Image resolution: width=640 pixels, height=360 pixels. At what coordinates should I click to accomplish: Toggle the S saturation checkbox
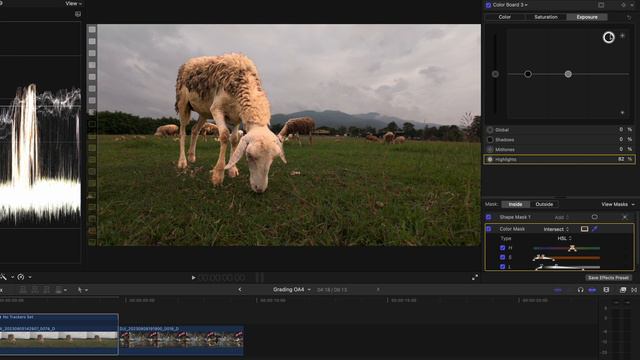[x=502, y=257]
